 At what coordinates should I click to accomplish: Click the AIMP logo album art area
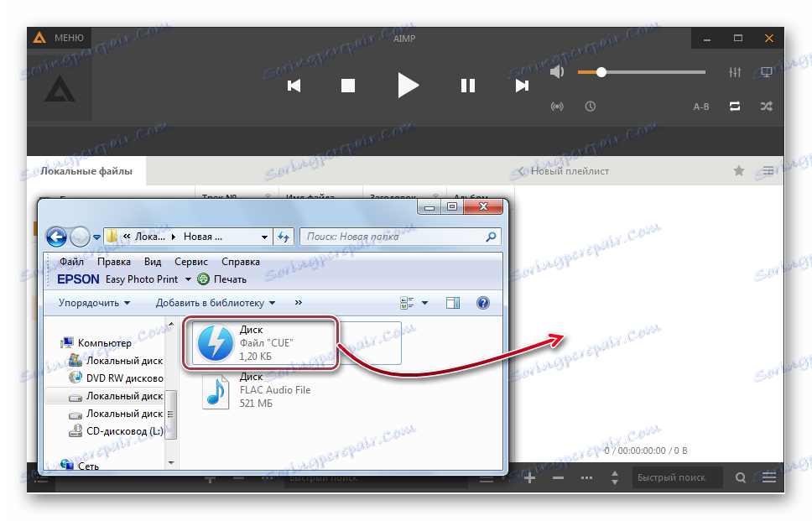point(60,89)
